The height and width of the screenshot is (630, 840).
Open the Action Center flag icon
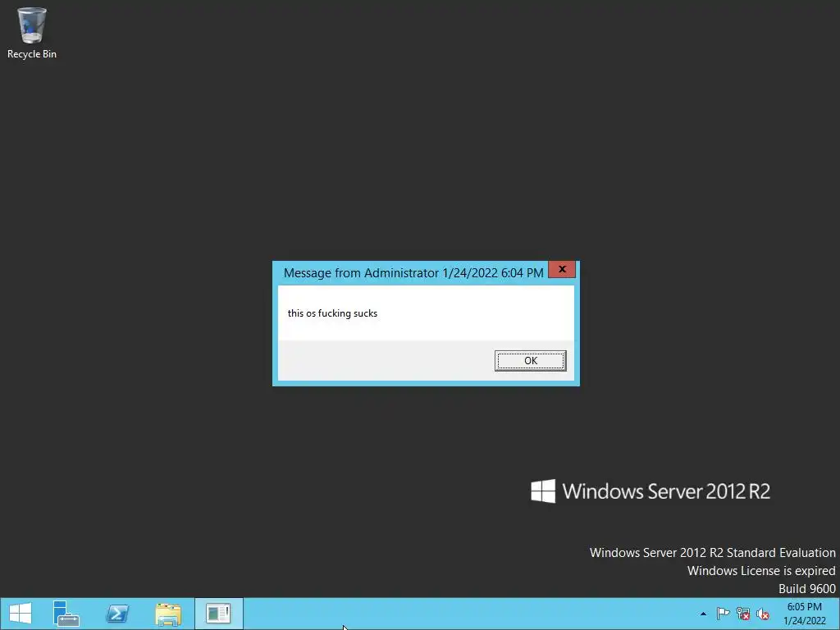(x=723, y=614)
